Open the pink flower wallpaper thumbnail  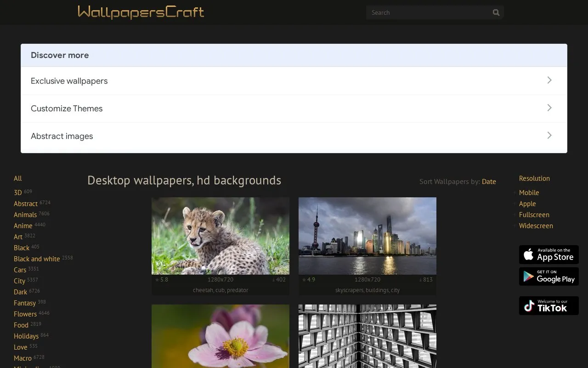click(x=220, y=336)
